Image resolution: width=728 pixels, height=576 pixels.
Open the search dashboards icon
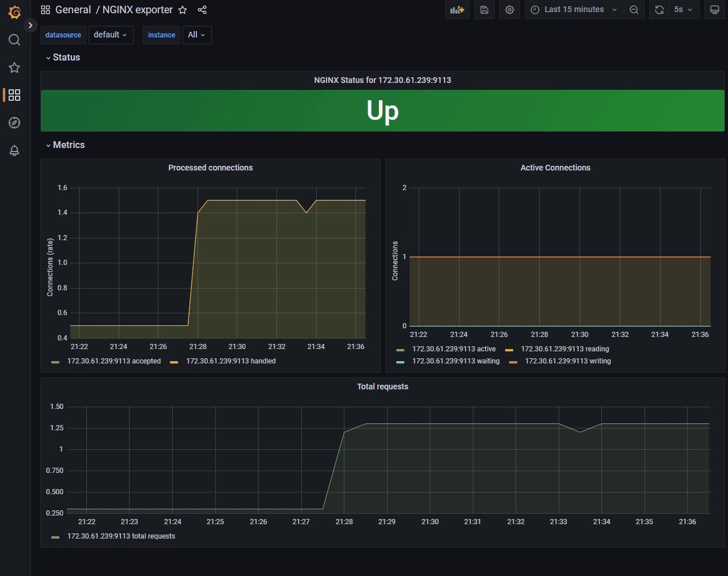coord(14,40)
